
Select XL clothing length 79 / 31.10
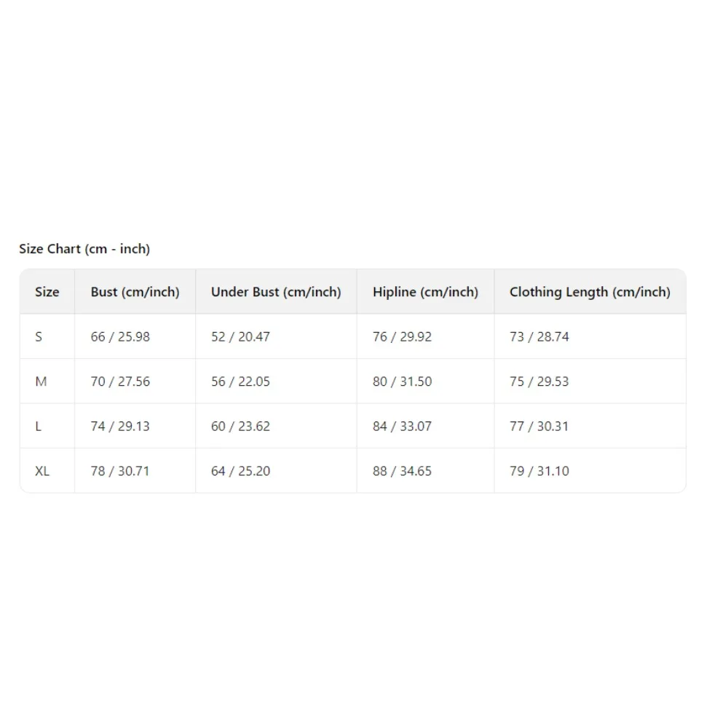click(539, 471)
